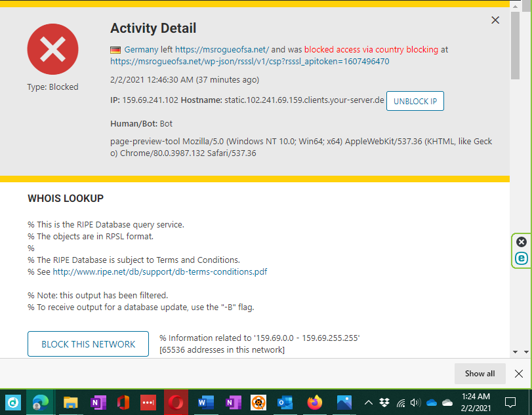Viewport: 532px width, 415px height.
Task: Open Firefox from the taskbar
Action: coord(315,403)
